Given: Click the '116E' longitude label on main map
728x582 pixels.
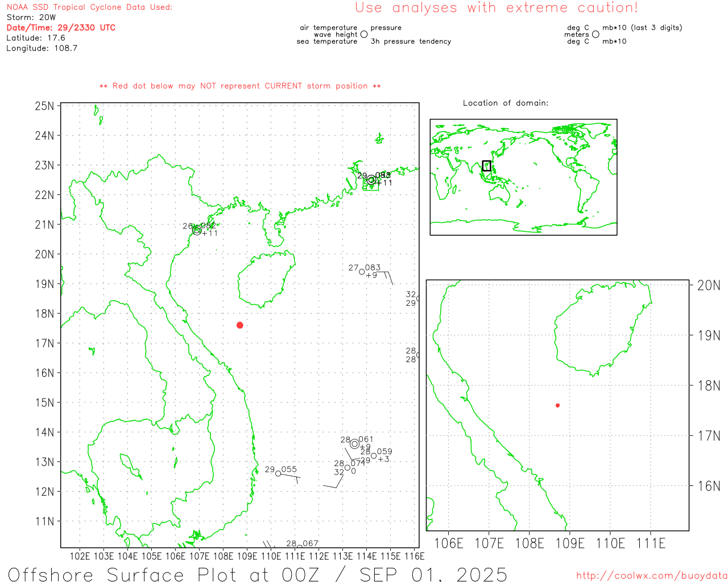Looking at the screenshot, I should (415, 556).
